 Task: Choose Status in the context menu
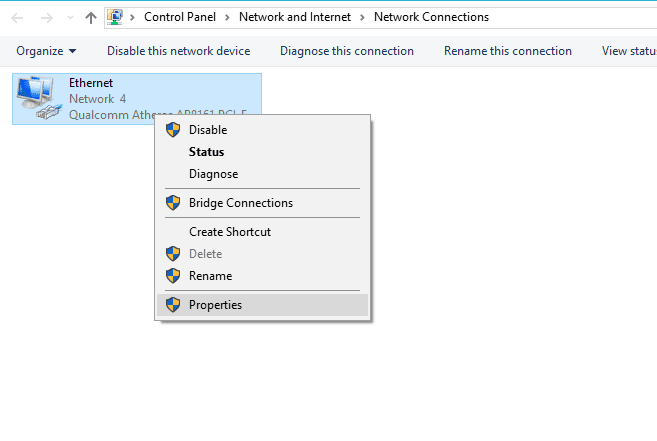point(263,152)
